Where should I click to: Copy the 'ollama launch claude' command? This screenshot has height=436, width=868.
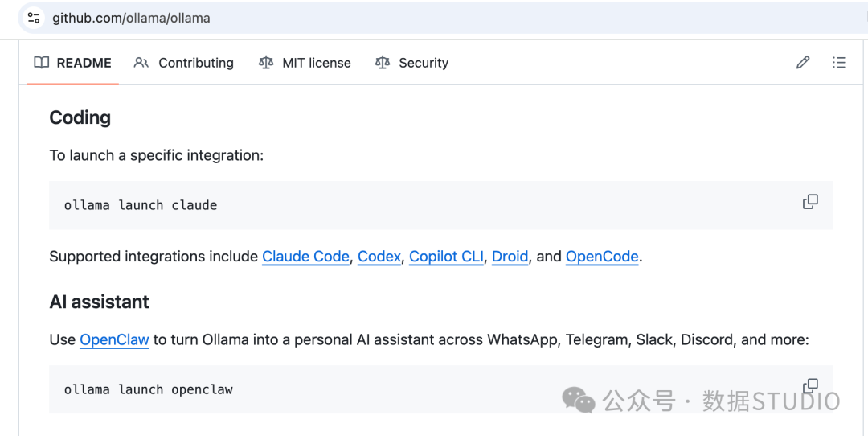[810, 202]
